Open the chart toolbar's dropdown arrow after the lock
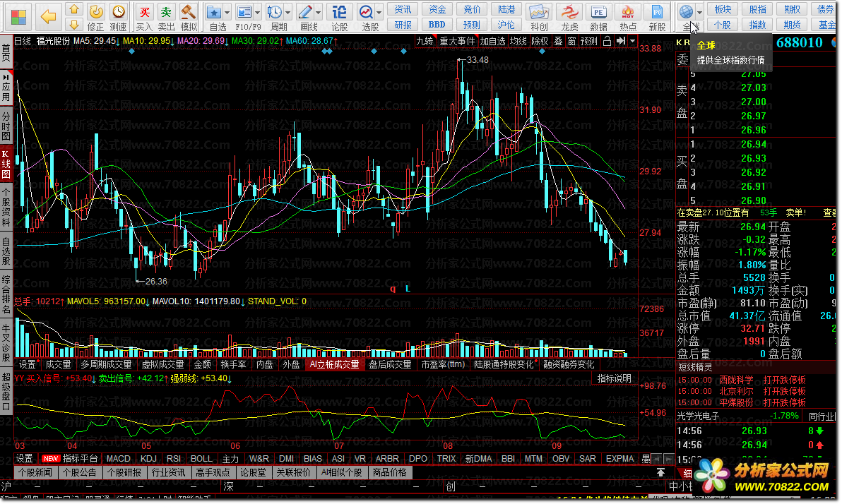Screen dimensions: 842x504 633,42
